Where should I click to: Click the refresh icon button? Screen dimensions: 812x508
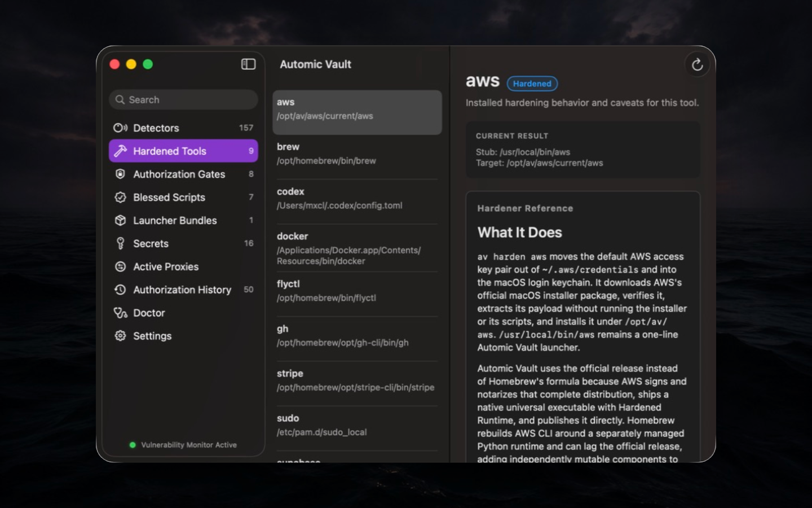(x=697, y=65)
